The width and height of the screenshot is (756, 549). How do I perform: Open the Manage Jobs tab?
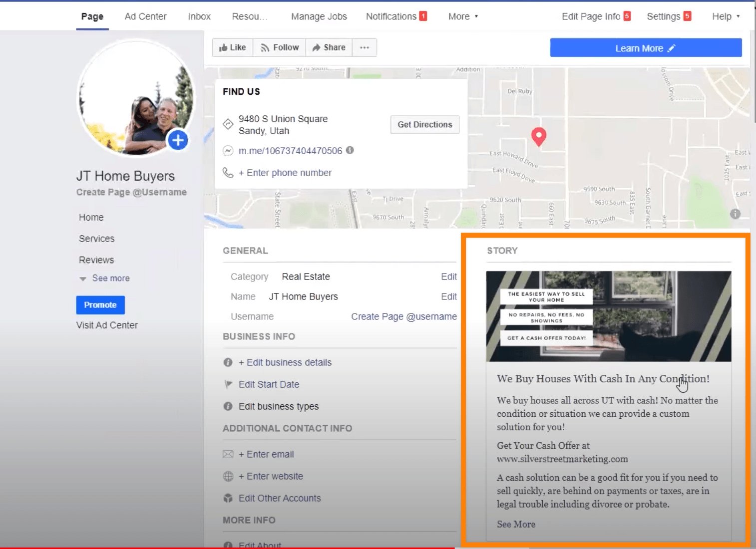[x=319, y=16]
